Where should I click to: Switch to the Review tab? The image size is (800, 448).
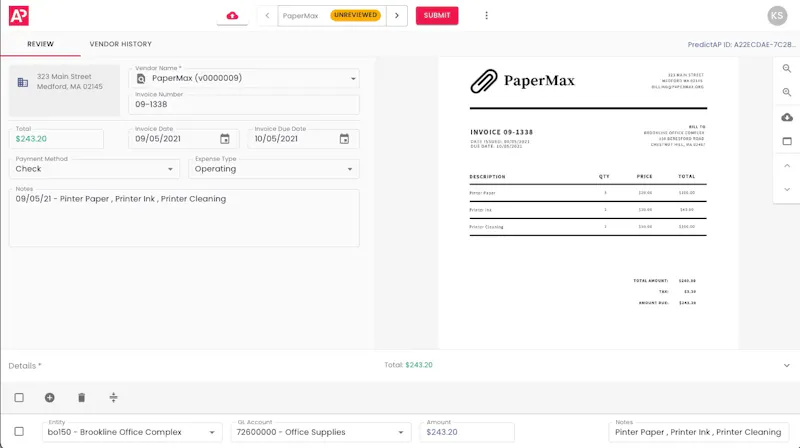[40, 44]
